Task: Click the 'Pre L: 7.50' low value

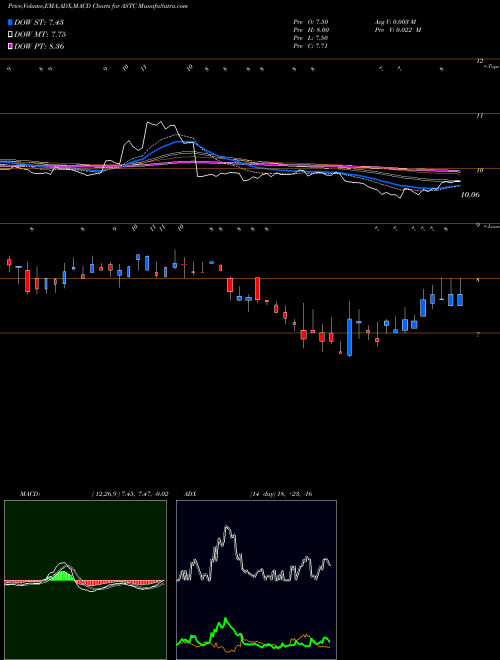Action: click(x=311, y=38)
